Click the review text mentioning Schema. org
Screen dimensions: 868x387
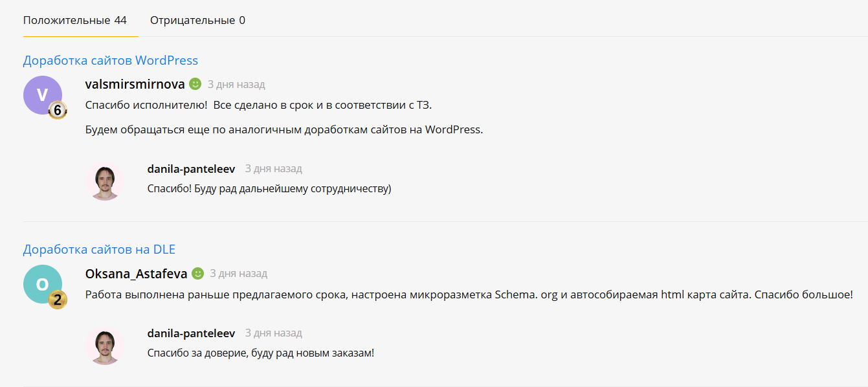click(x=469, y=294)
